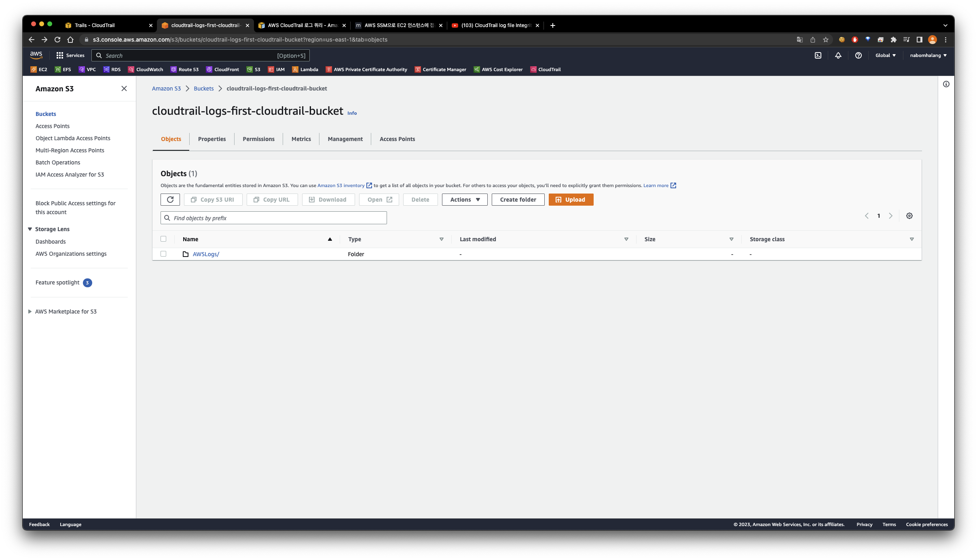
Task: Open the browser extensions puzzle icon
Action: 894,40
